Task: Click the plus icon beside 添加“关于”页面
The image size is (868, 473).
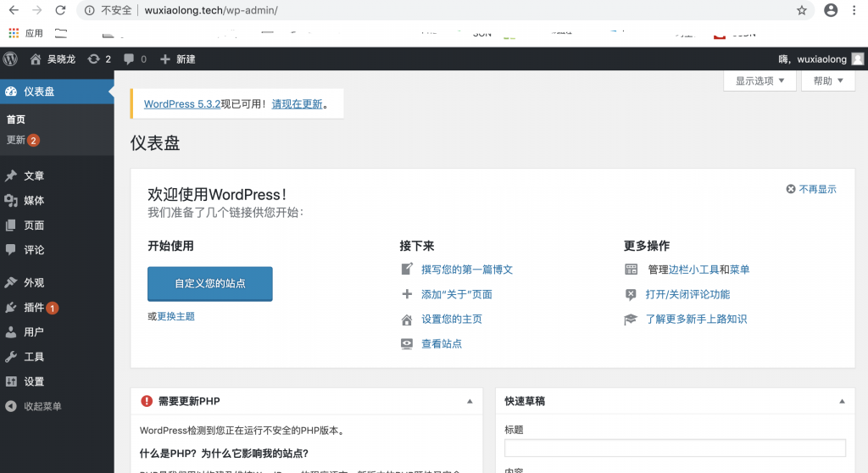Action: 407,294
